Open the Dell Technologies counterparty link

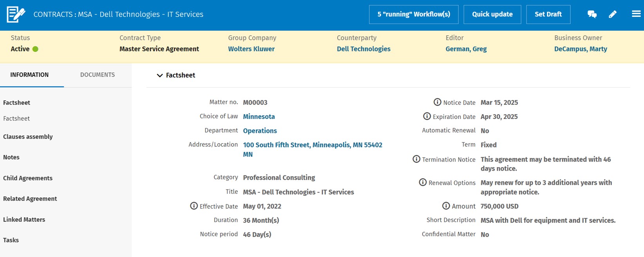[x=364, y=49]
